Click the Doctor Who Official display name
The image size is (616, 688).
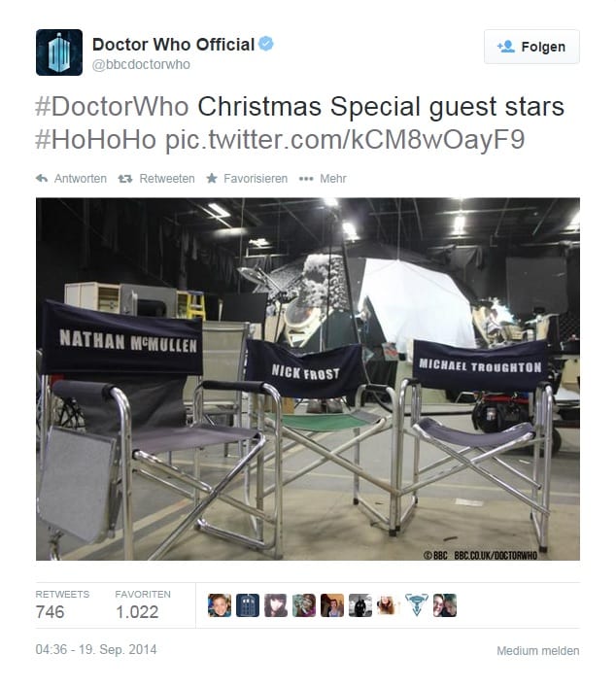coord(173,45)
